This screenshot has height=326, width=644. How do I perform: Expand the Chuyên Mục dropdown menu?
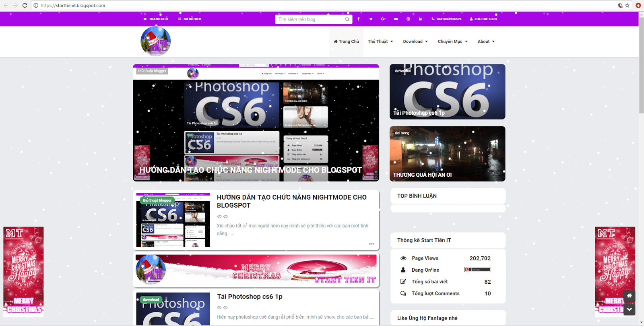[x=453, y=41]
